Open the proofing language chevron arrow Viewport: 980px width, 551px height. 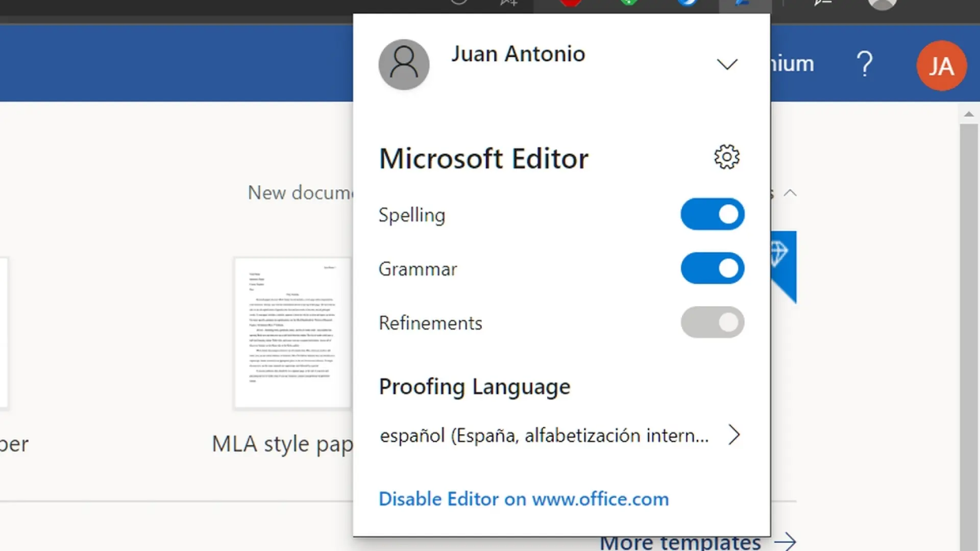click(x=733, y=435)
